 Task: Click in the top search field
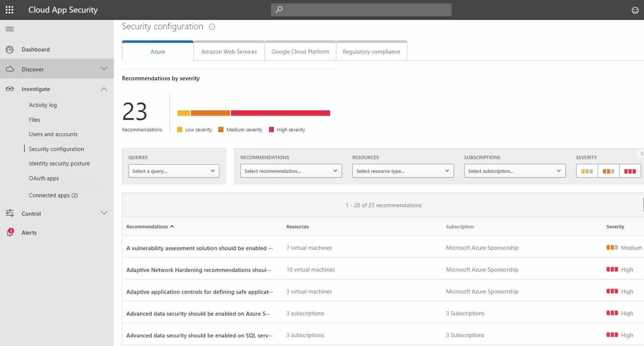(x=361, y=10)
